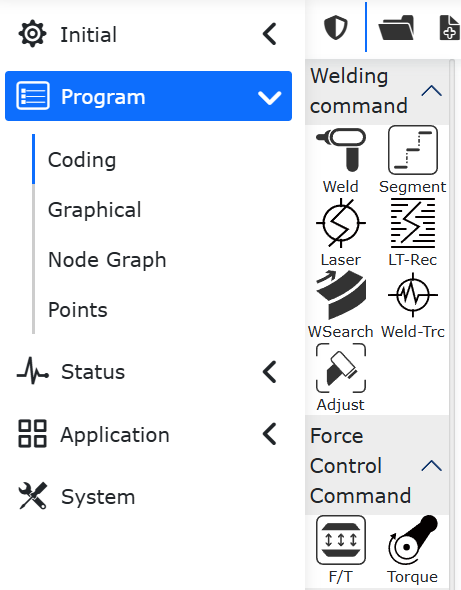Collapse the Force Control Command section
461x590 pixels.
click(x=431, y=465)
